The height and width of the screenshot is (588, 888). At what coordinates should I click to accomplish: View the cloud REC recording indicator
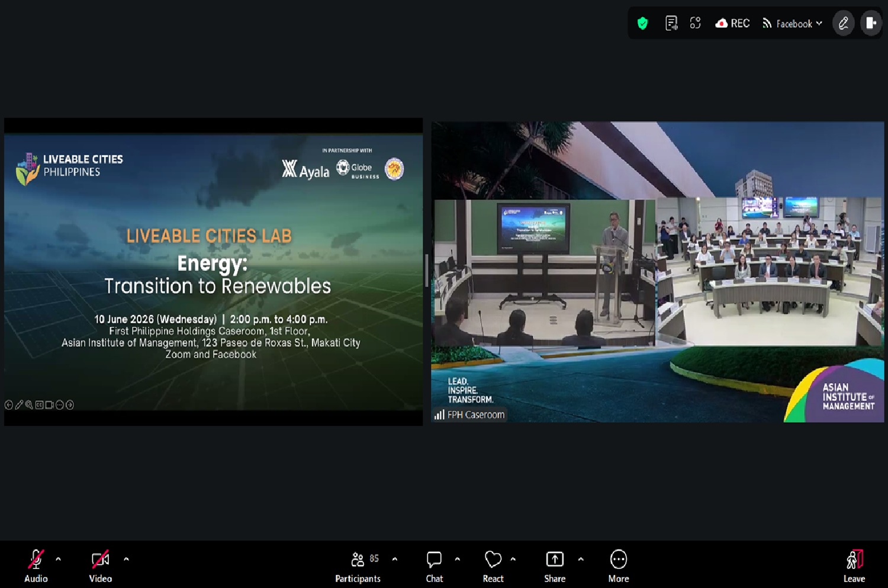point(732,24)
